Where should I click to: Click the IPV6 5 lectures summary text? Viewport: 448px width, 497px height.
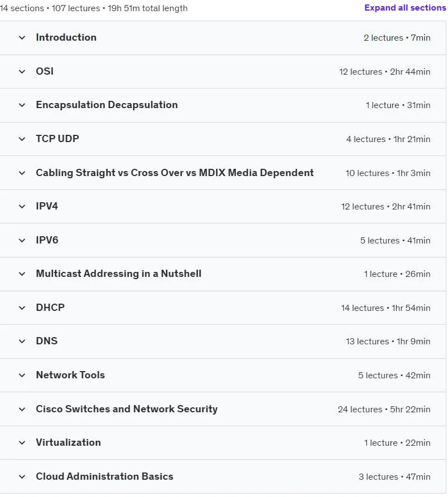[395, 241]
